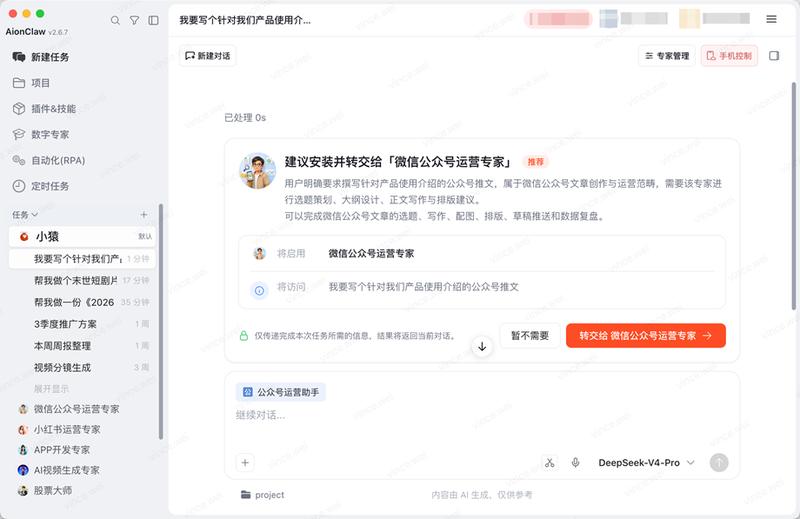Open the project folder link
This screenshot has width=800, height=519.
(x=262, y=495)
